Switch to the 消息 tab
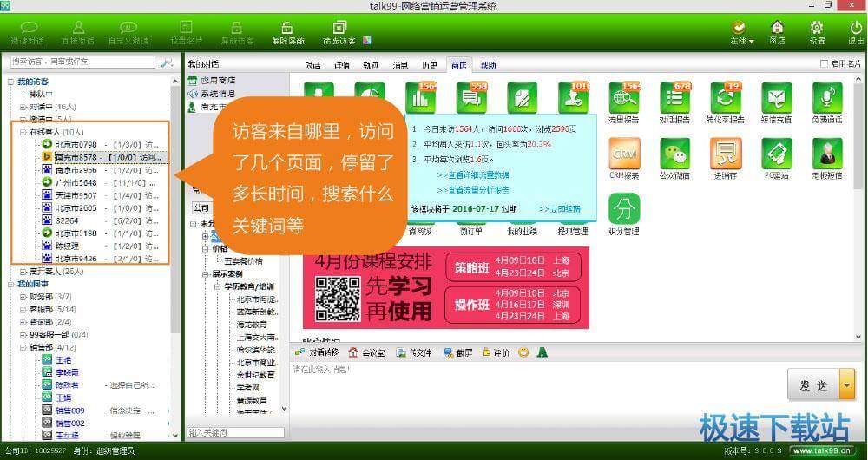The height and width of the screenshot is (460, 868). pos(400,65)
